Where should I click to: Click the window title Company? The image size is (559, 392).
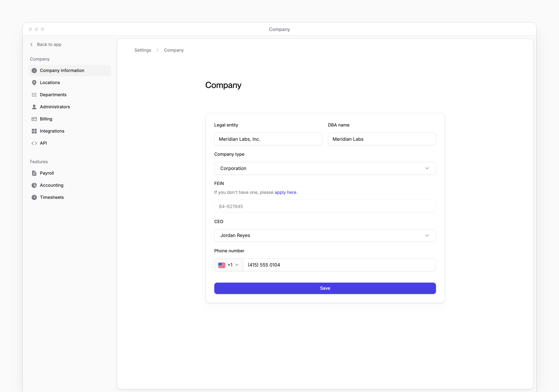tap(279, 29)
